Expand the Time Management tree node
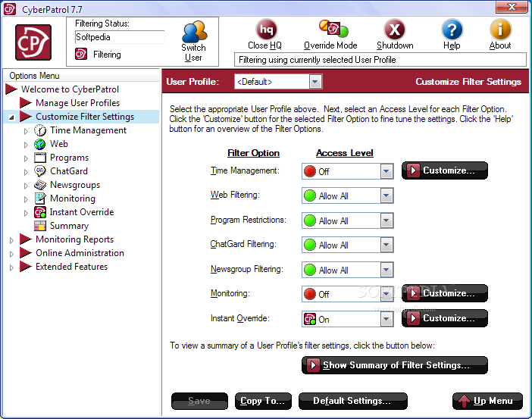 [26, 131]
